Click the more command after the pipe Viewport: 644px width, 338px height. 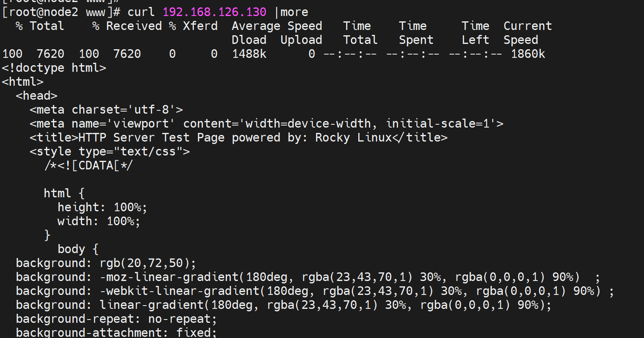(x=294, y=12)
